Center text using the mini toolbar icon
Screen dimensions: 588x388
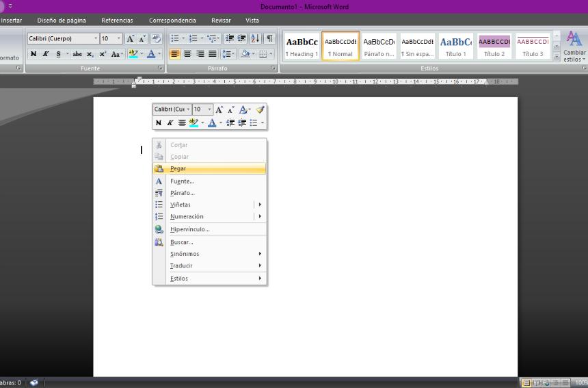[182, 123]
